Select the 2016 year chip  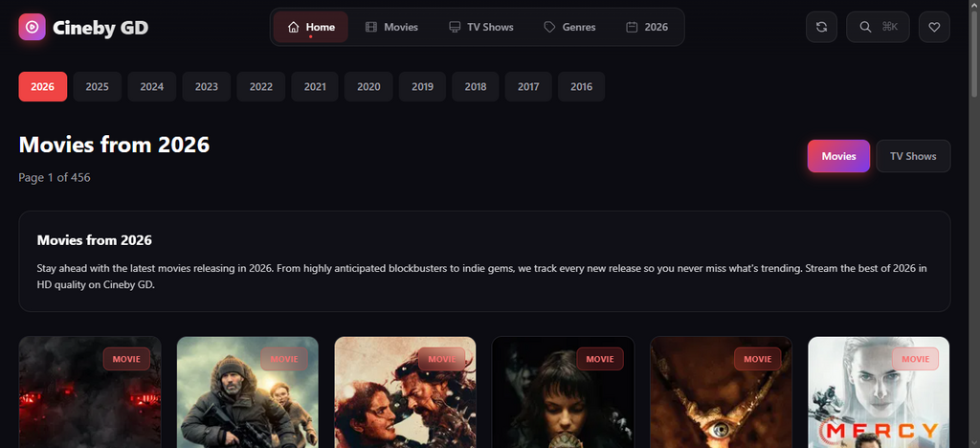coord(581,87)
